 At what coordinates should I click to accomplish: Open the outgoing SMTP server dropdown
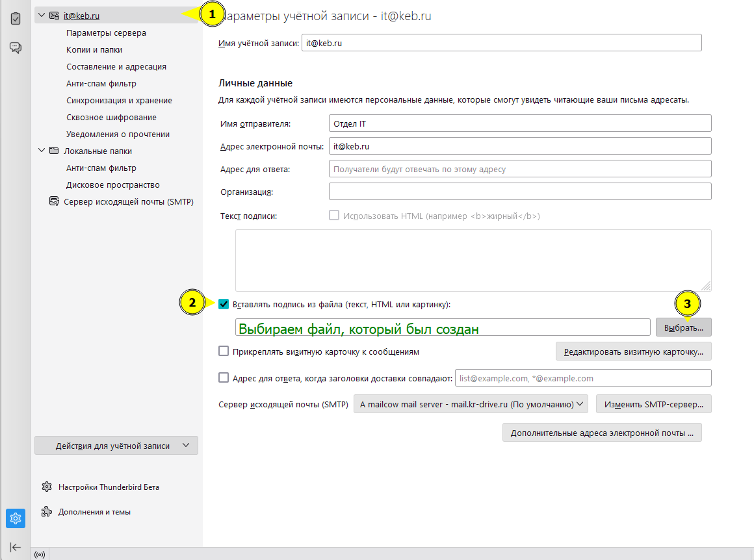tap(471, 404)
